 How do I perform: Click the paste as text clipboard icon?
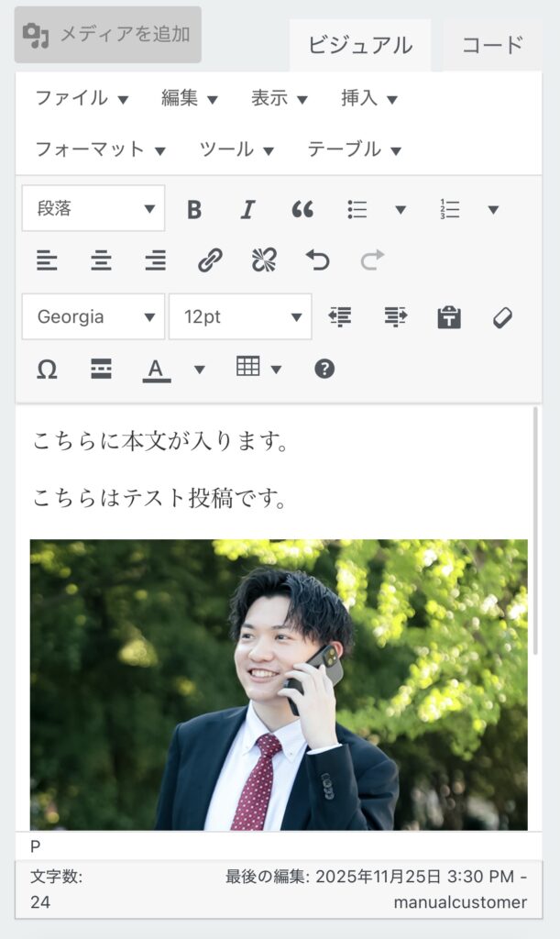click(449, 317)
